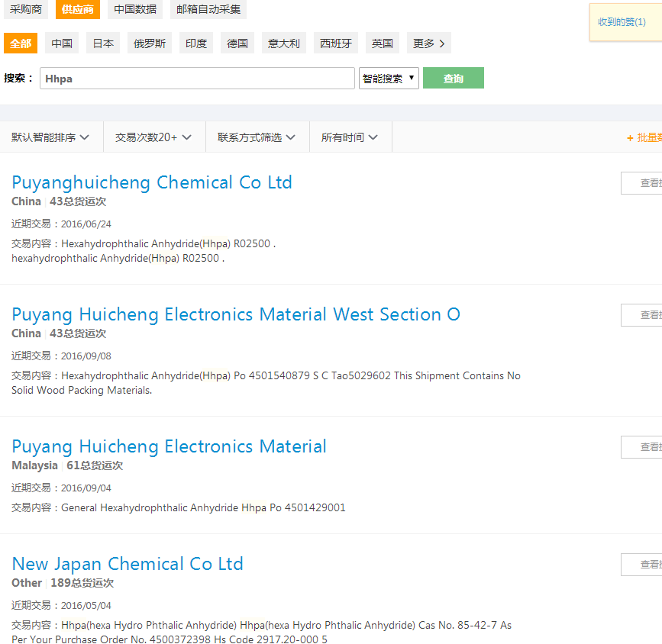662x644 pixels.
Task: Open the 交易次数20+ filter dropdown
Action: click(153, 137)
